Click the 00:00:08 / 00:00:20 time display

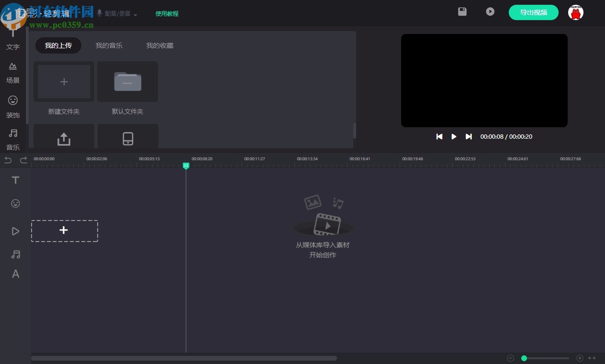pyautogui.click(x=506, y=136)
